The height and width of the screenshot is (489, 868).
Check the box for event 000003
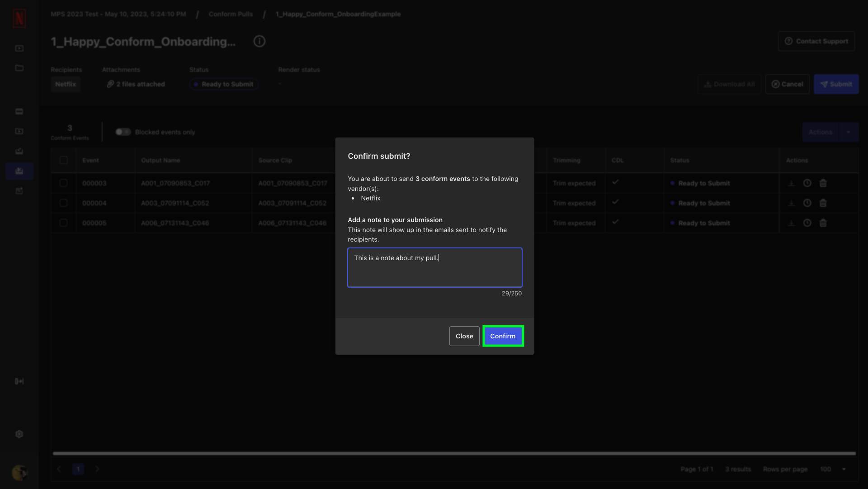coord(63,183)
